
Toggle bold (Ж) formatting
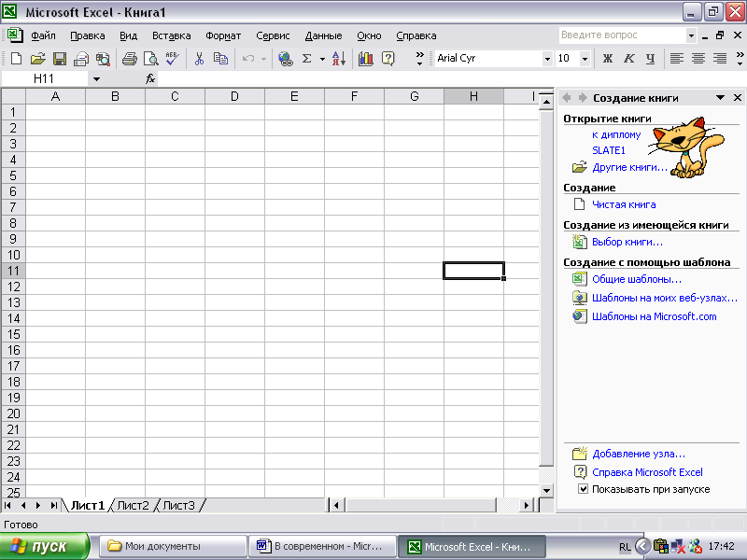[608, 59]
